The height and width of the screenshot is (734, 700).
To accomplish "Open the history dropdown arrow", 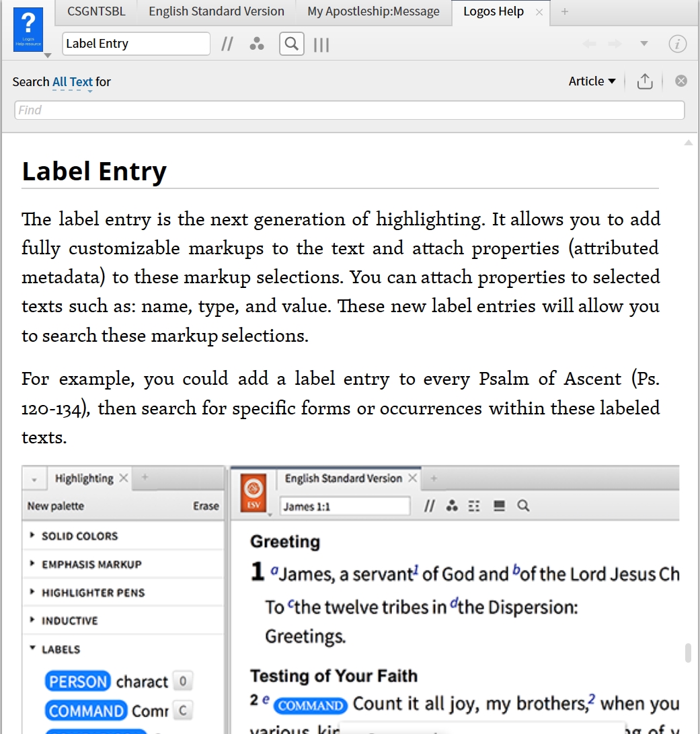I will click(x=644, y=44).
